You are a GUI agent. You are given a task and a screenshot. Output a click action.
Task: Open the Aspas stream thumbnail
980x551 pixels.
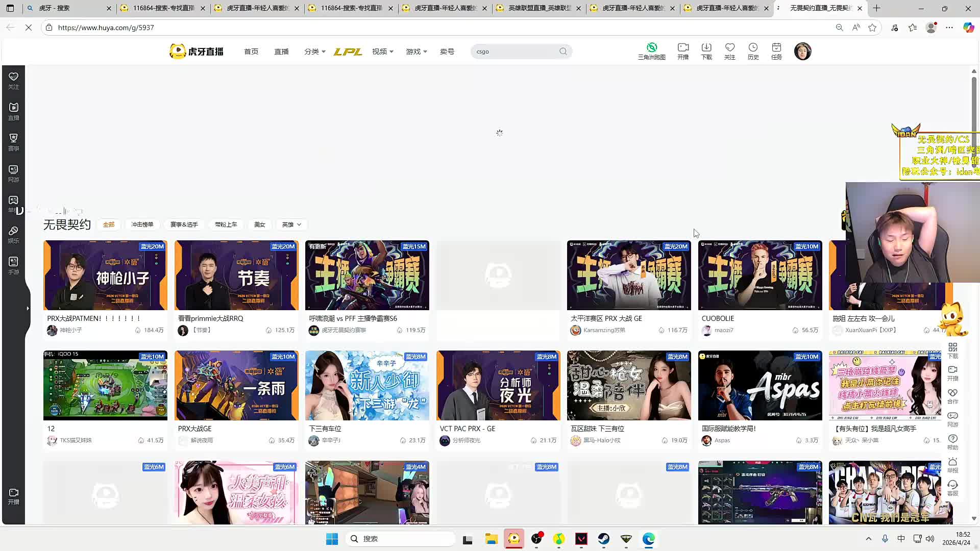click(x=759, y=385)
